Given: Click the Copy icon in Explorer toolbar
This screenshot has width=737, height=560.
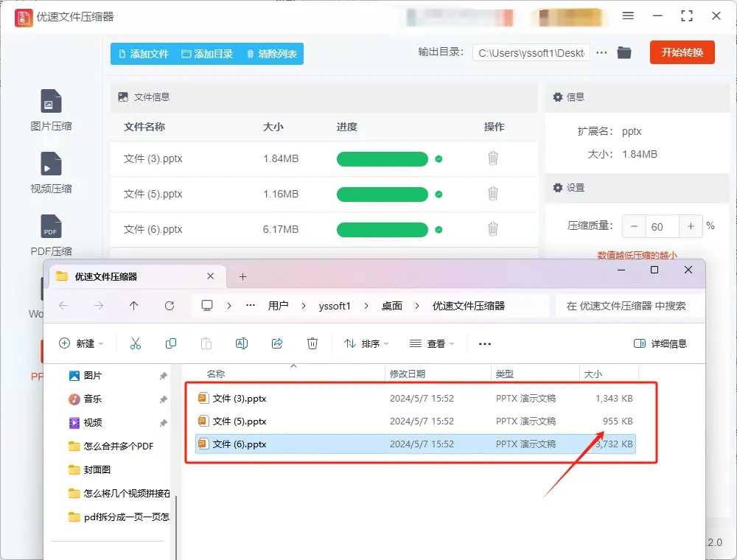Looking at the screenshot, I should pyautogui.click(x=170, y=343).
